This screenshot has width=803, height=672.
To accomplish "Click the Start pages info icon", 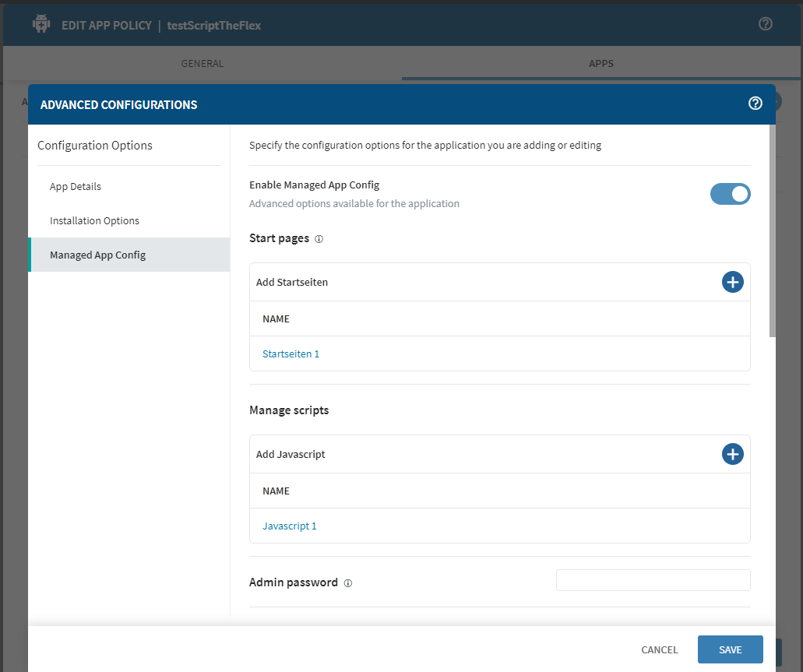I will point(319,239).
